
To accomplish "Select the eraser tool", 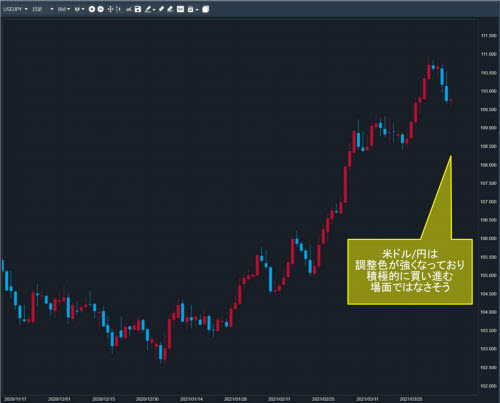I will [x=170, y=9].
